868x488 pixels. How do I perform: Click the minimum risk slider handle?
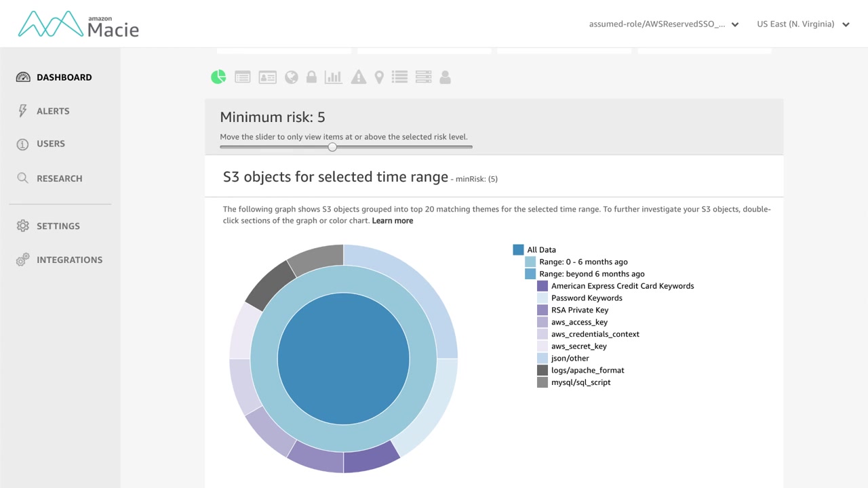click(332, 147)
